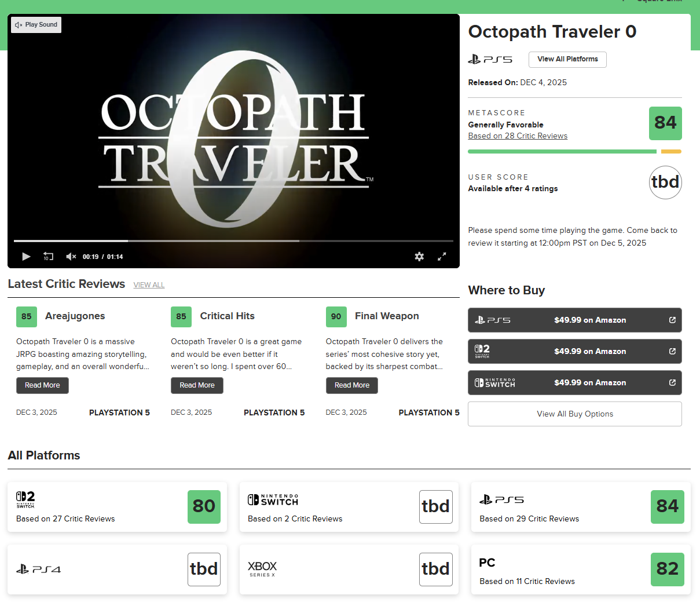The image size is (700, 606).
Task: Click the Play Sound button
Action: click(36, 25)
